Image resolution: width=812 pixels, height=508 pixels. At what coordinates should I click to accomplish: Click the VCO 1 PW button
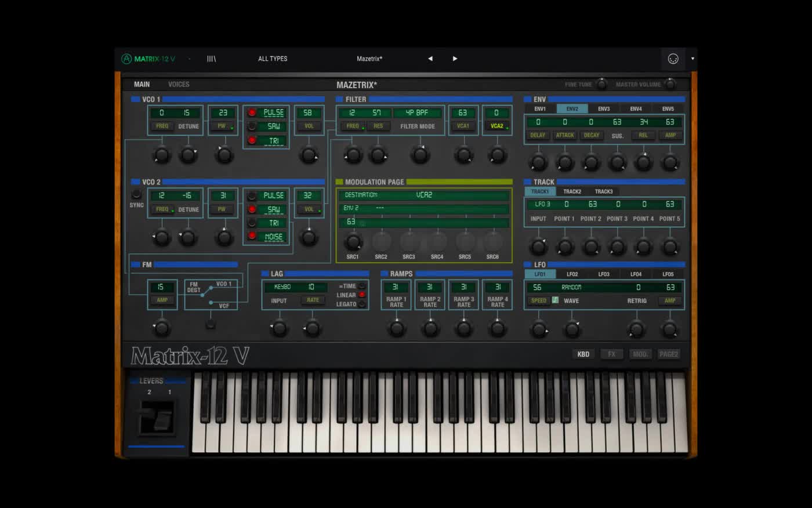(222, 126)
